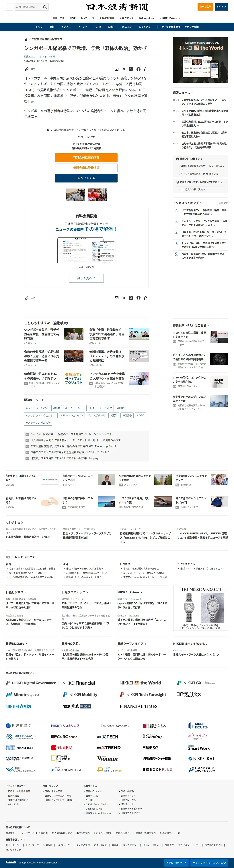Click the NIKKEI TEST logo
Image resolution: width=234 pixels, height=868 pixels.
click(x=19, y=747)
